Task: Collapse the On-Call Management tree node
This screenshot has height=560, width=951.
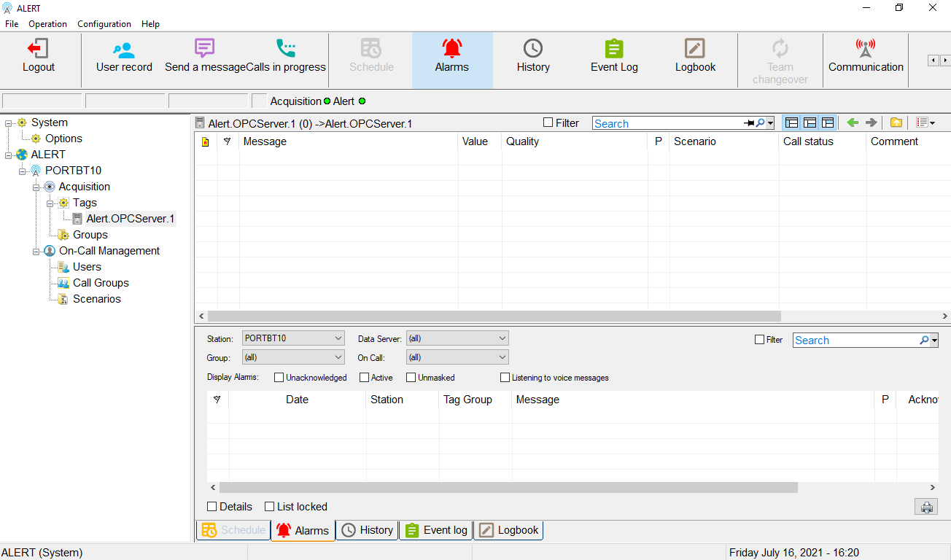Action: 36,251
